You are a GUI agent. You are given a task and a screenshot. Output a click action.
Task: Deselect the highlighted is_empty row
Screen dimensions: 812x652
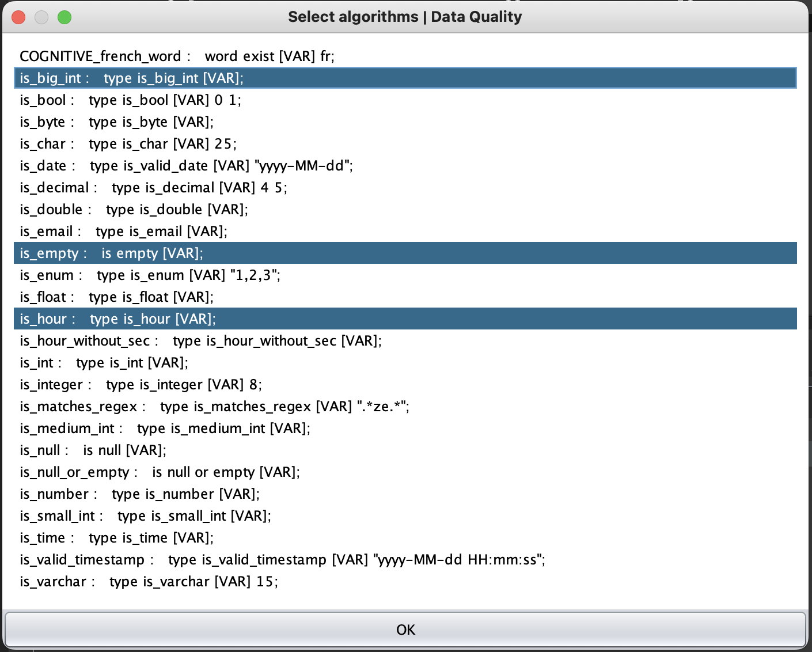(111, 253)
